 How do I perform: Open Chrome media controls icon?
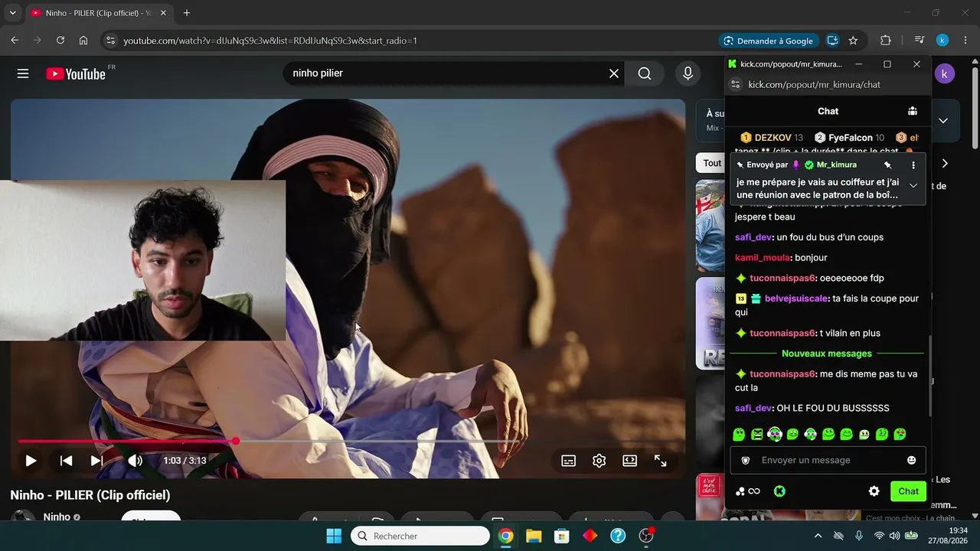tap(920, 41)
